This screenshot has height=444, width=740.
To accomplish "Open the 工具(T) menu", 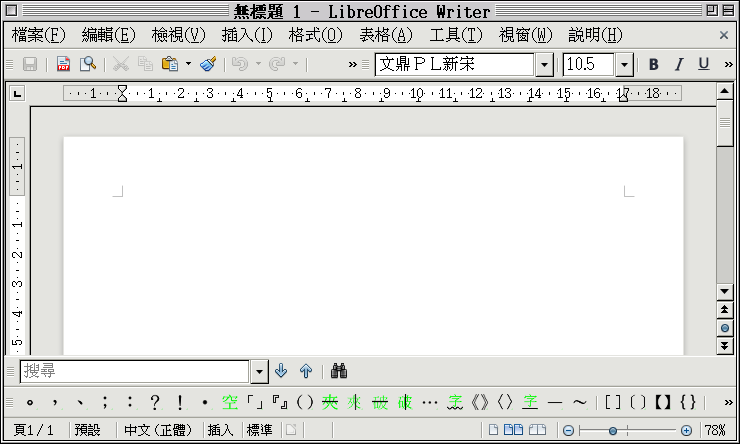I will point(455,35).
